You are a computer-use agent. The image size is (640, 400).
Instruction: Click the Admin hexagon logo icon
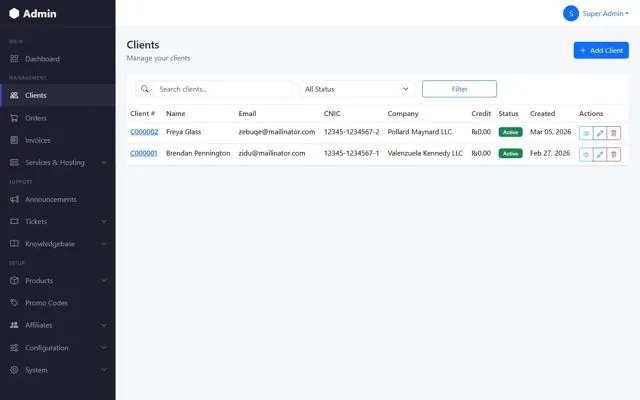click(14, 13)
